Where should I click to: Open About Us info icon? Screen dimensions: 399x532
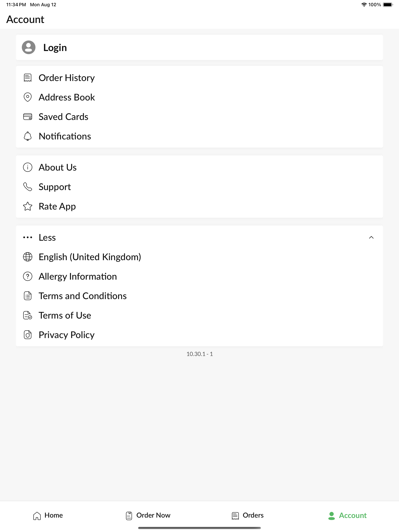pos(28,167)
